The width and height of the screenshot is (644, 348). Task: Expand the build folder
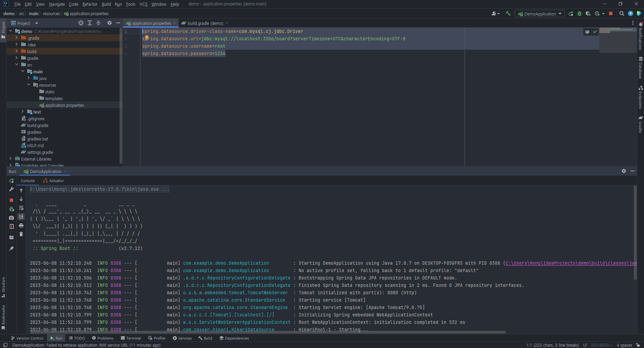16,51
